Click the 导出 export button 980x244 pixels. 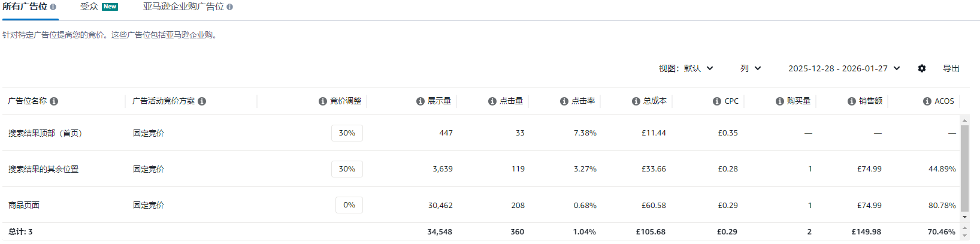951,68
